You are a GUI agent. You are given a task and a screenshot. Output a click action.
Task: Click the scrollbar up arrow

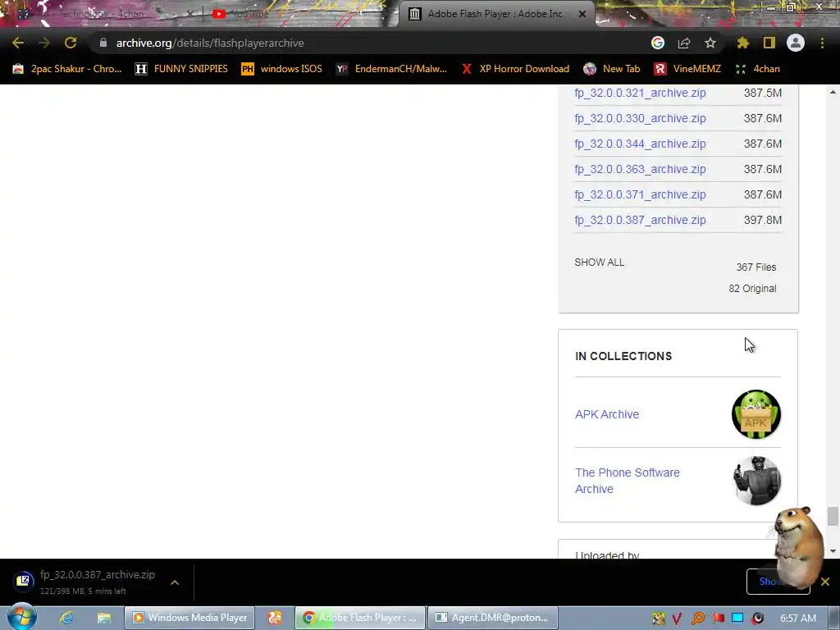833,92
